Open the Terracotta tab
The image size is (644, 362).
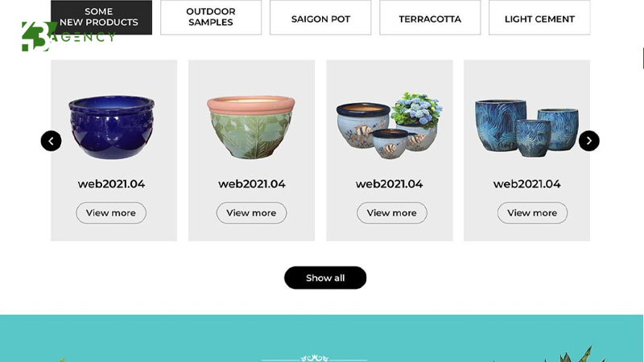[x=430, y=17]
